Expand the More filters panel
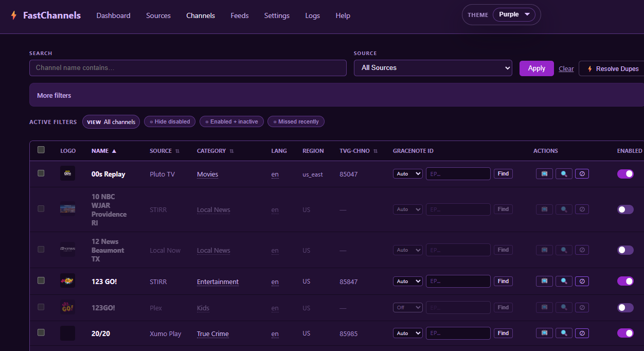 (54, 95)
